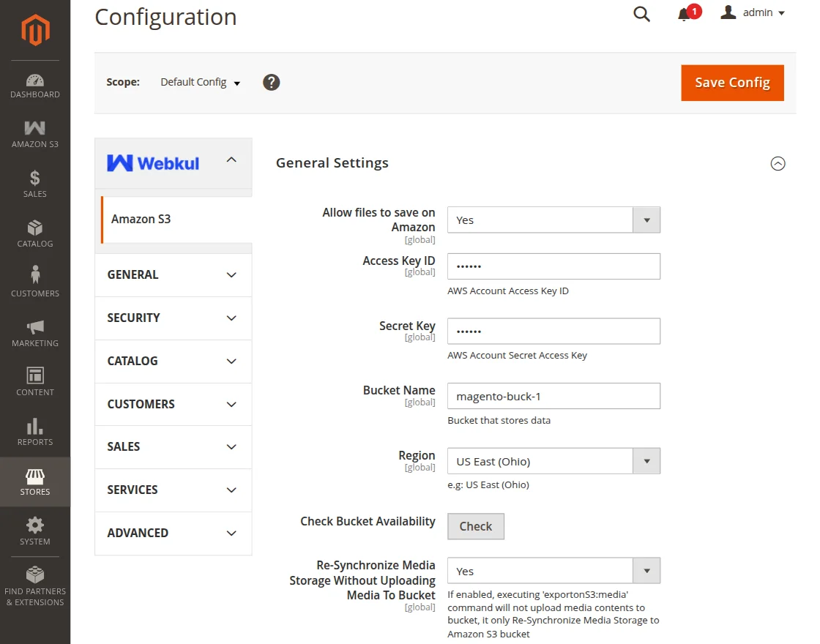Select Amazon S3 in the Webkul panel
The width and height of the screenshot is (820, 644).
coord(141,219)
